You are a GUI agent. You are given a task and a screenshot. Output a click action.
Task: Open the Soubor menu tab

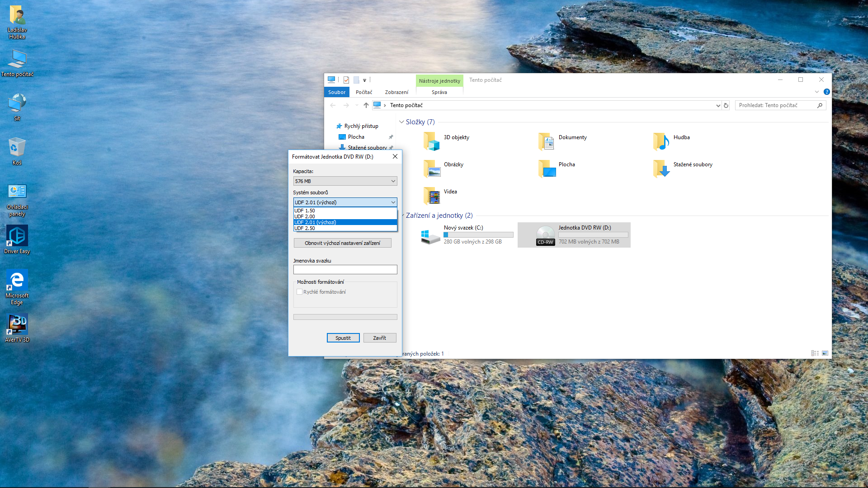[337, 92]
